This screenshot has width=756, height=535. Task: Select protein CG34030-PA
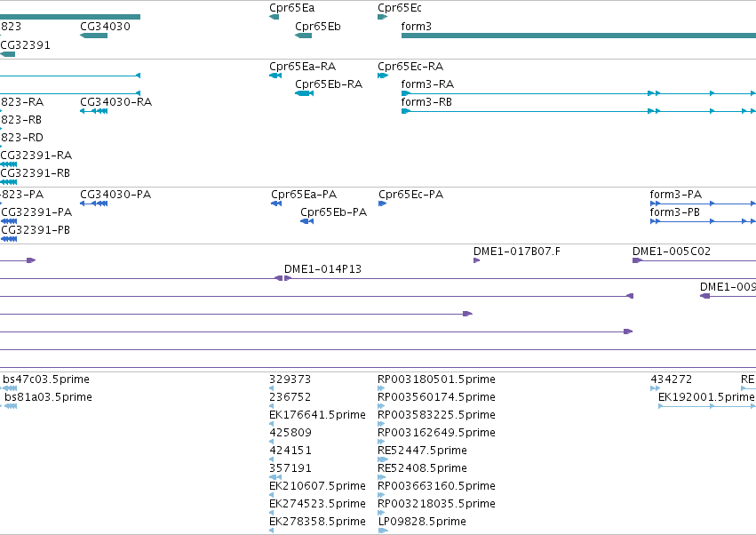click(x=115, y=195)
